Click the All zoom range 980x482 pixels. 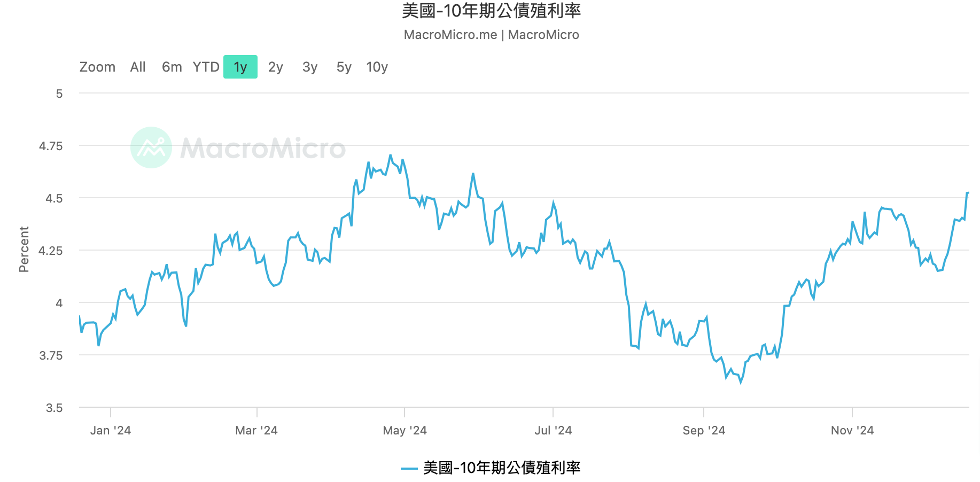tap(137, 67)
